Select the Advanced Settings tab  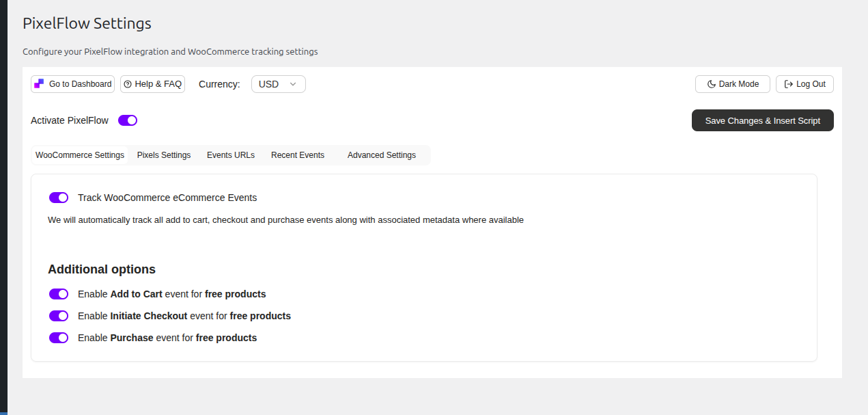pos(382,155)
